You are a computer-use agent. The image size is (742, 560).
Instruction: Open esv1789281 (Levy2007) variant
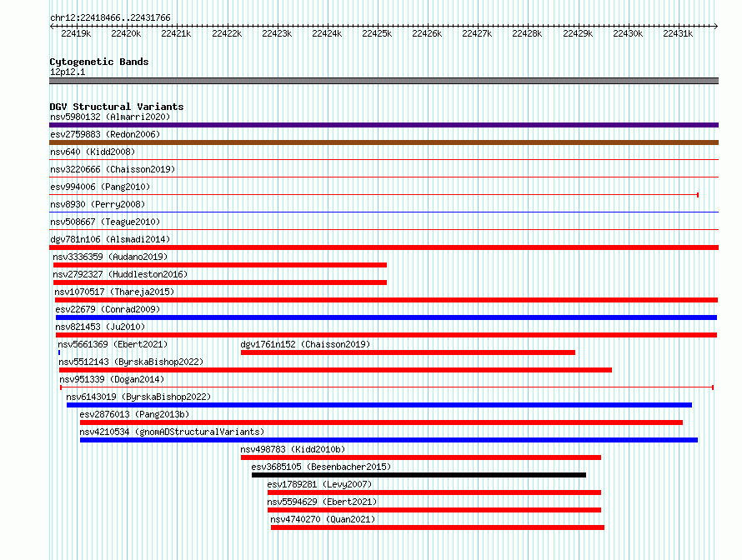click(x=319, y=484)
